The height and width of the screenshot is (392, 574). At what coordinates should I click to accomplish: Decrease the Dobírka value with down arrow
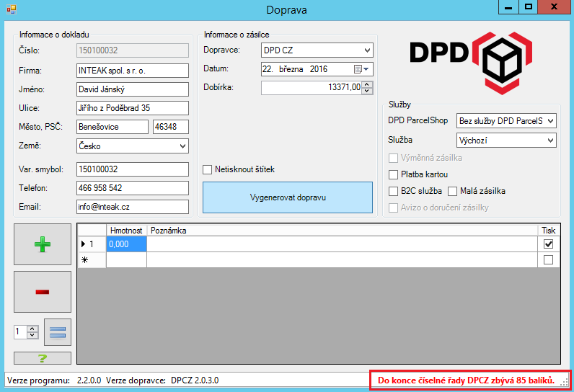point(367,91)
